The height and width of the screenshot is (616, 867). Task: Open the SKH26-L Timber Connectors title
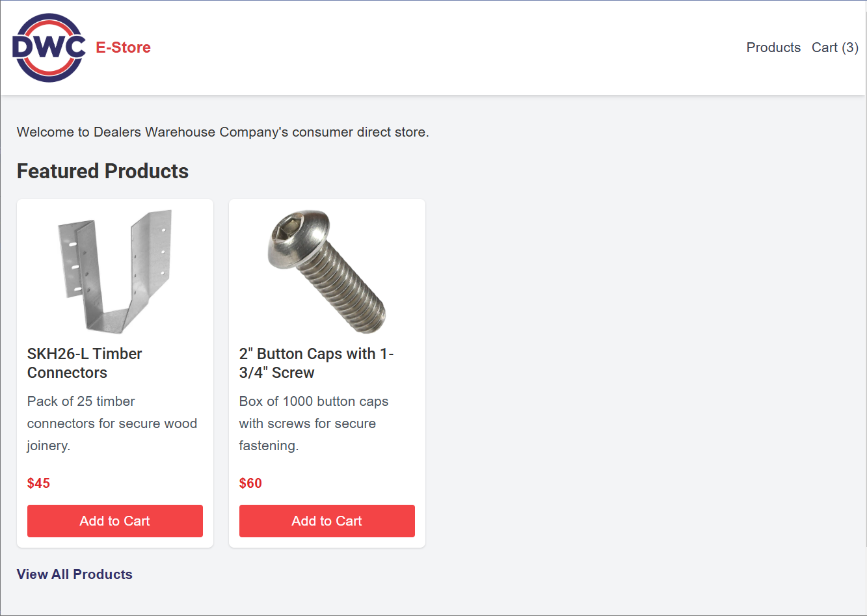click(85, 363)
